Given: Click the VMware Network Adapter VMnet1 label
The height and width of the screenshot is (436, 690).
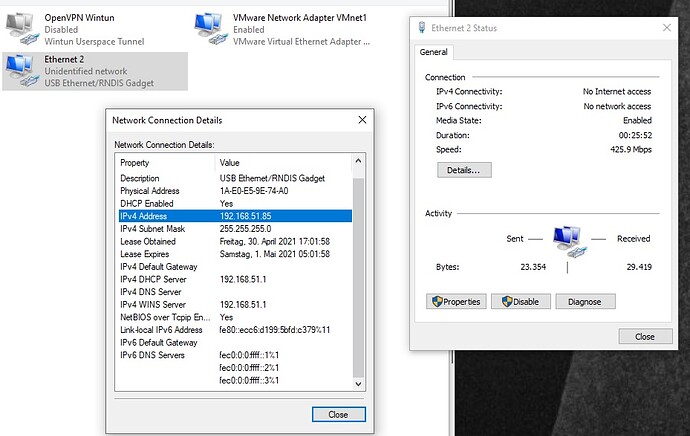Looking at the screenshot, I should (x=300, y=18).
